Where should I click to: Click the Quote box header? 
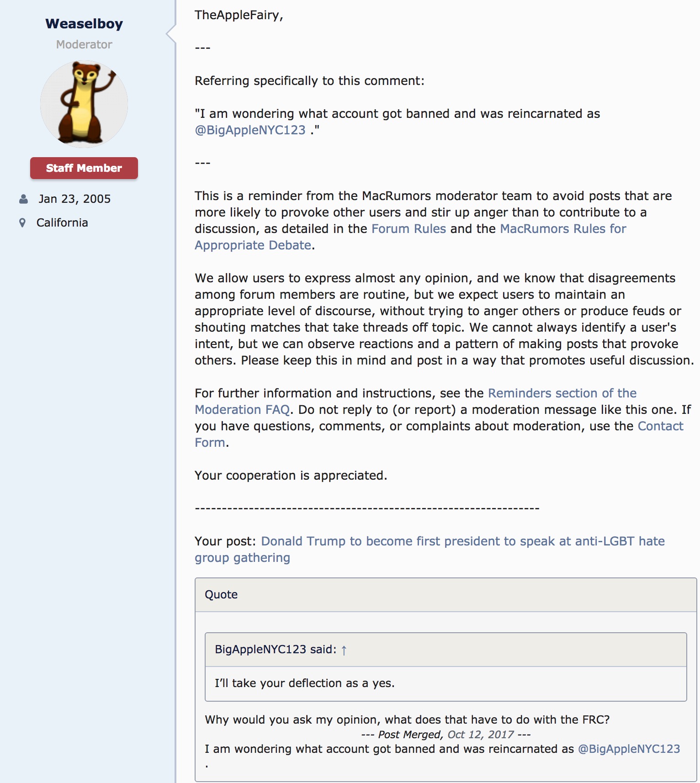point(445,595)
